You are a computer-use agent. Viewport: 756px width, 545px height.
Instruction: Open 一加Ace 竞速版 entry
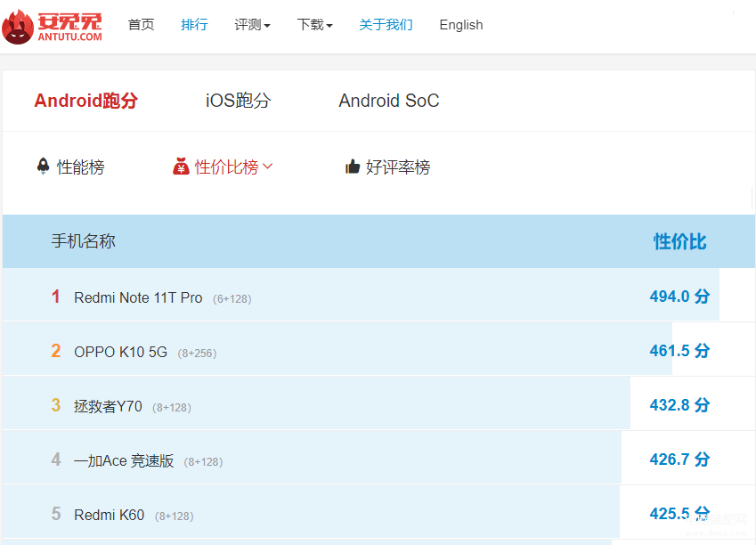[x=124, y=460]
